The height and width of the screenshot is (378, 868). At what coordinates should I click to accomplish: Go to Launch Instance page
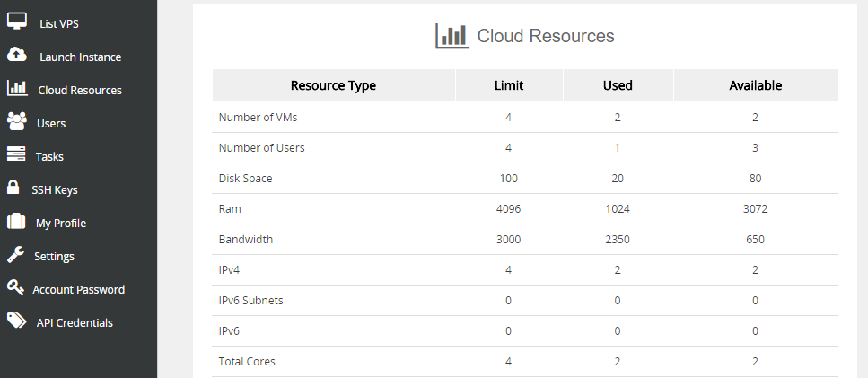pos(80,57)
